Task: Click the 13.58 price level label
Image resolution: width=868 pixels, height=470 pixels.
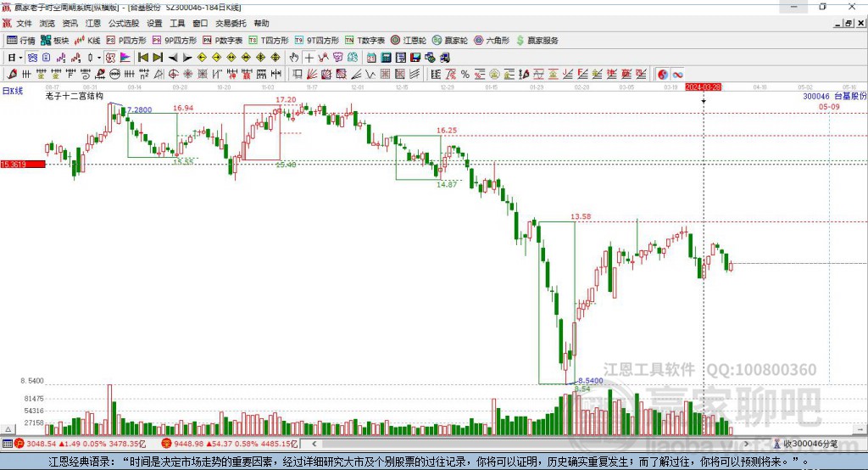Action: tap(581, 216)
